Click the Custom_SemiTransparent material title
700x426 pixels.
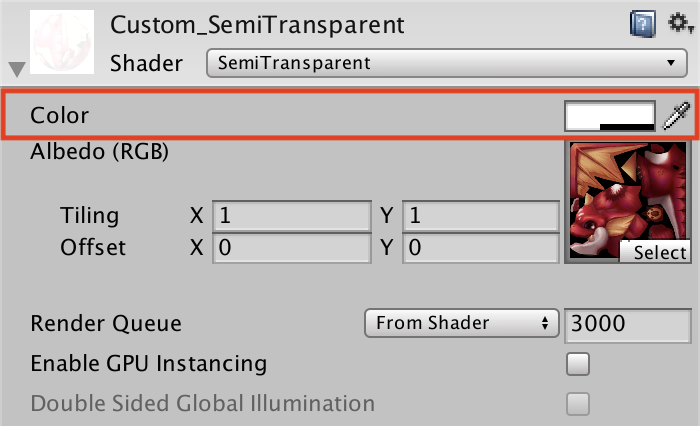tap(257, 24)
